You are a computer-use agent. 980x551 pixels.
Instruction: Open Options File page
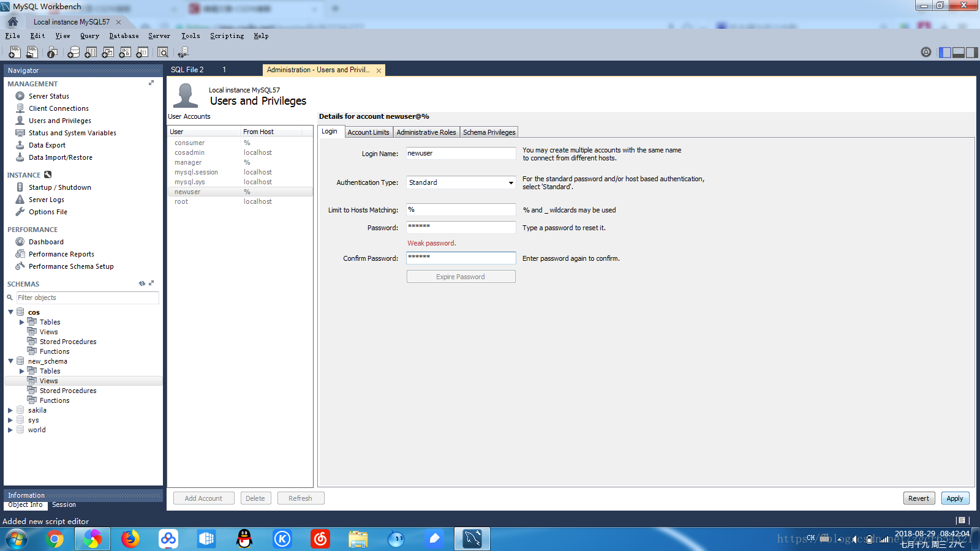(x=48, y=212)
